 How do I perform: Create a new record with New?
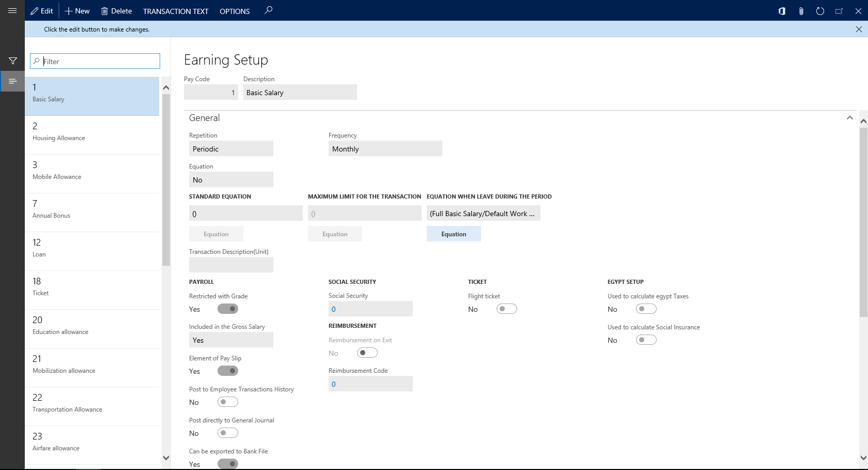tap(77, 11)
